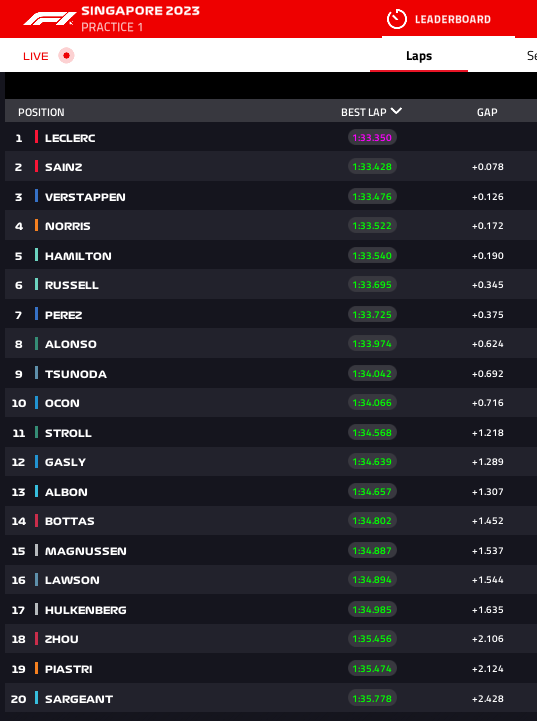Click Norris's orange team color marker
This screenshot has height=721, width=537.
tap(36, 225)
